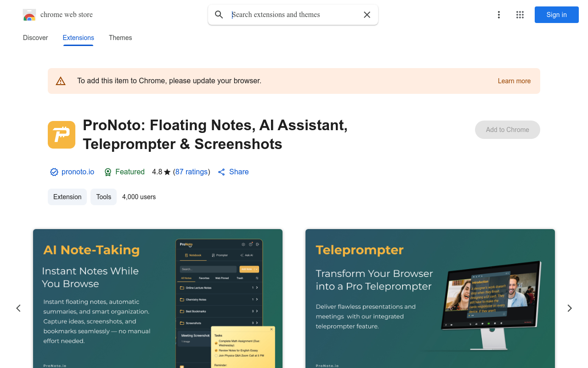This screenshot has width=588, height=368.
Task: Click the update your browser warning text
Action: click(x=169, y=81)
